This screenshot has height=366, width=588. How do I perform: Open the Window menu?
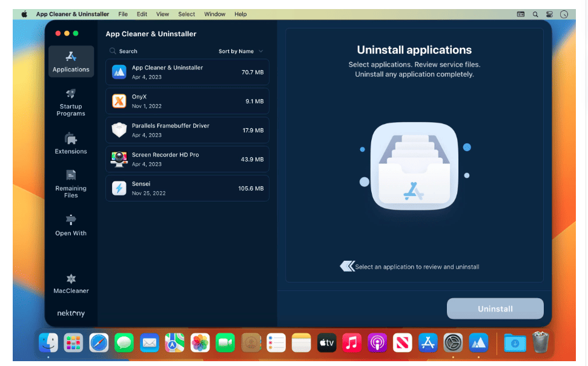(214, 15)
